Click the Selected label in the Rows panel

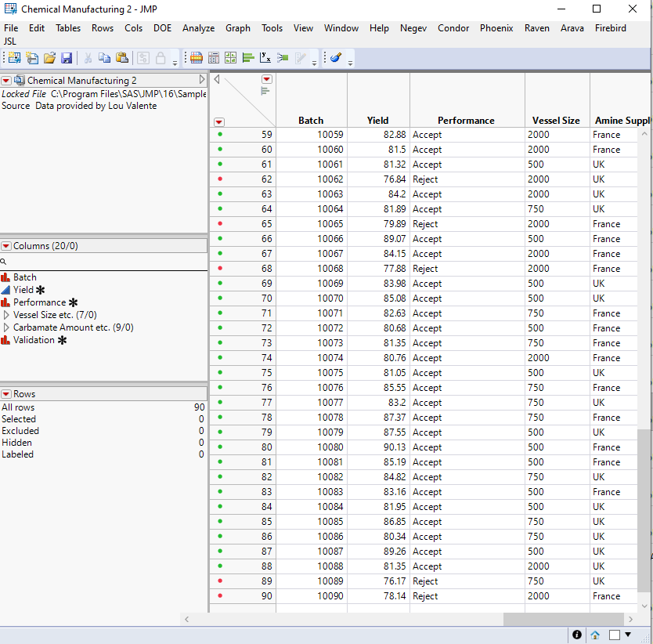(19, 419)
